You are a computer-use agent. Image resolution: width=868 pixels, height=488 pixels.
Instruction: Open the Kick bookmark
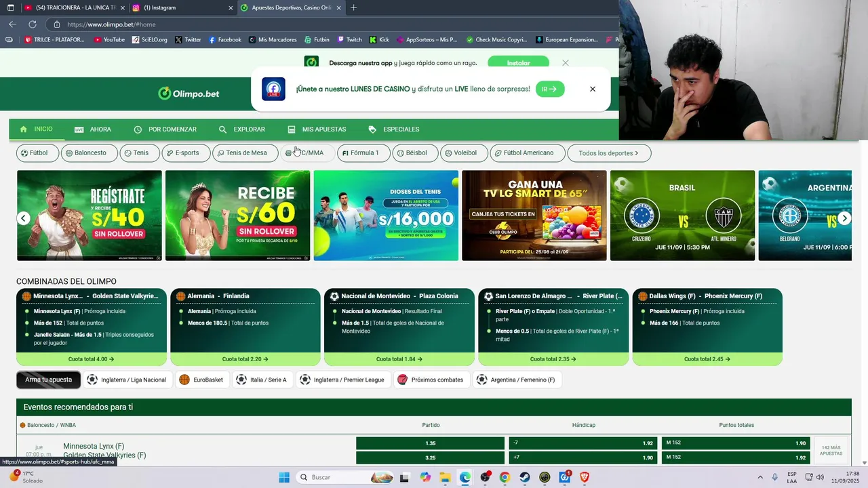(380, 40)
